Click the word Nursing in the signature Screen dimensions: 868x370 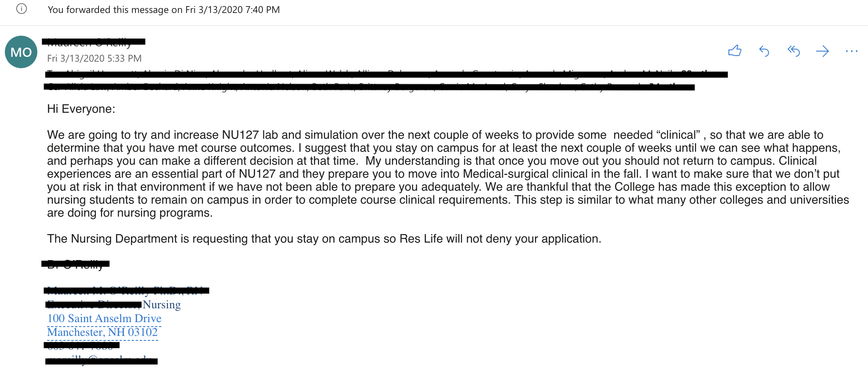point(161,305)
